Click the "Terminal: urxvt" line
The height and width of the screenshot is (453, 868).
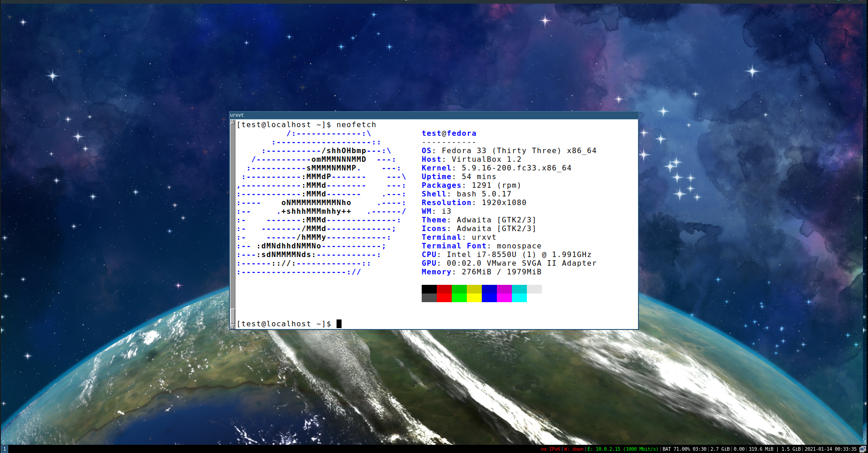(459, 237)
